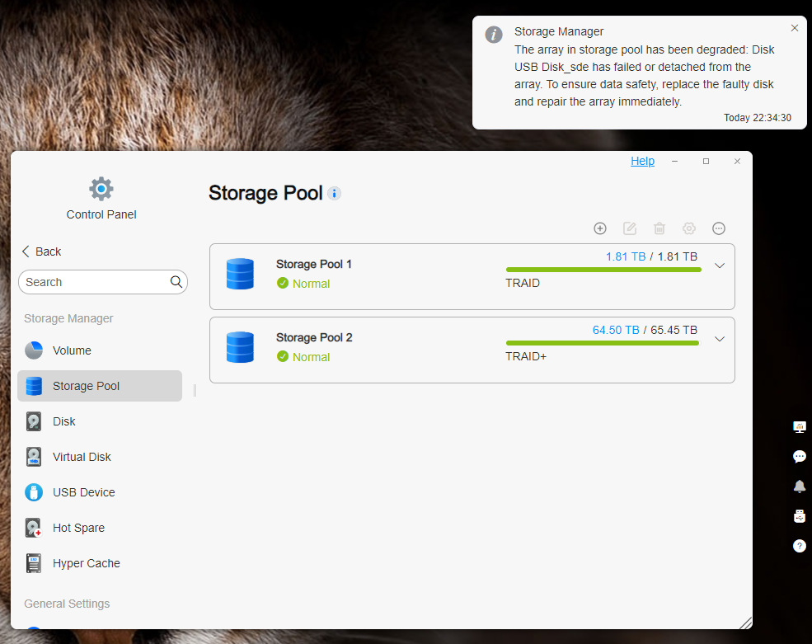Open the chat bubble desktop icon
Image resolution: width=812 pixels, height=644 pixels.
[x=800, y=457]
